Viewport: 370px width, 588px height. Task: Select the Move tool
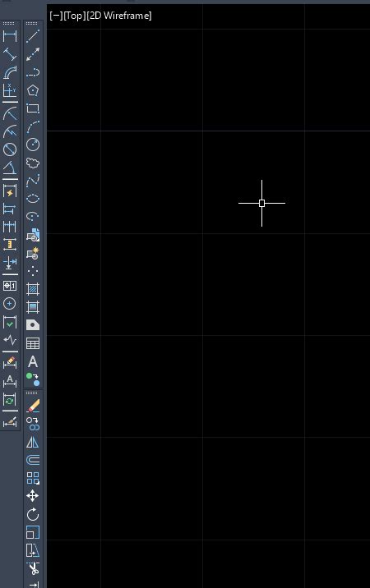pos(33,496)
